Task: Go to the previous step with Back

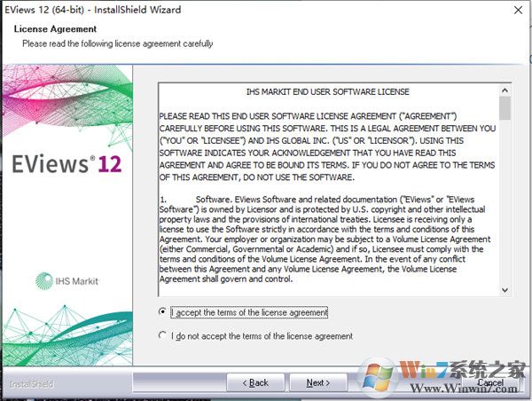Action: pyautogui.click(x=255, y=382)
